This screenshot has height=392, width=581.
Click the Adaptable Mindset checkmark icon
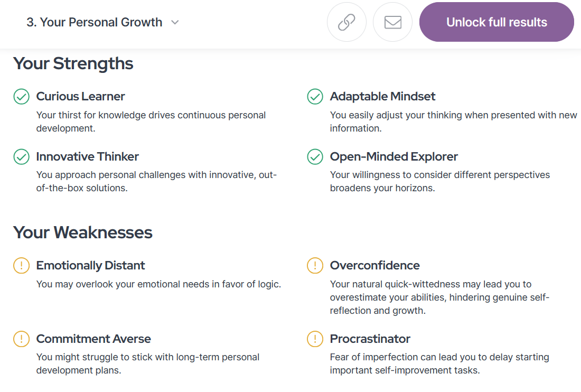(x=315, y=97)
